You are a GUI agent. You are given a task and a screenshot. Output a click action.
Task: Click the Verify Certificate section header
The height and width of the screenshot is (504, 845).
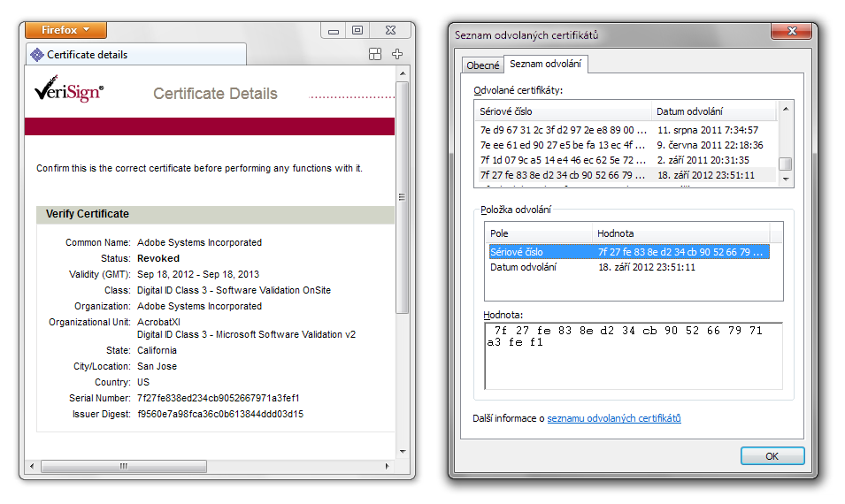tap(216, 214)
